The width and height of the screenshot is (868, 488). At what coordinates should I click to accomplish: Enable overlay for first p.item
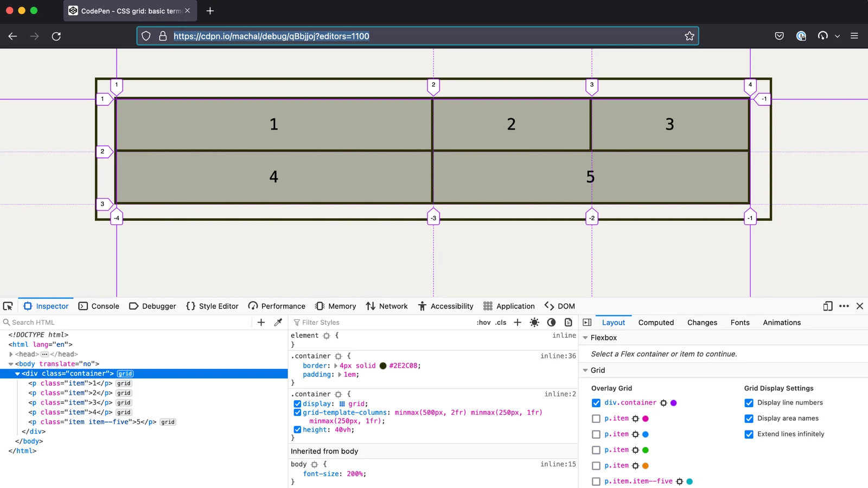pos(596,418)
